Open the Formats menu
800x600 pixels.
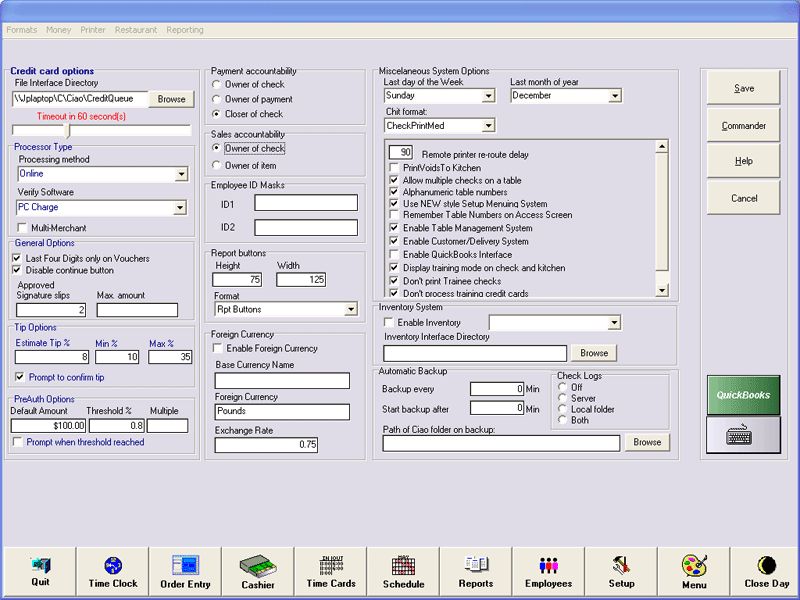click(x=21, y=30)
